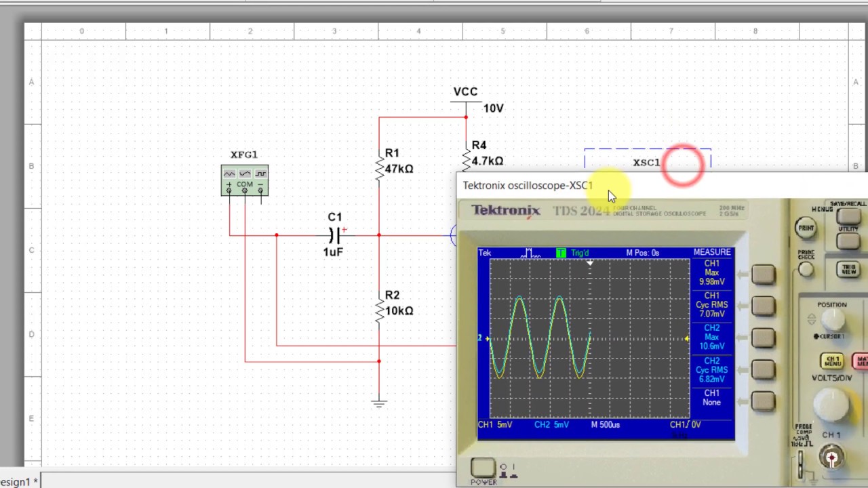Click softkey beside CH2 Max 10.6mV
868x488 pixels.
[x=763, y=338]
